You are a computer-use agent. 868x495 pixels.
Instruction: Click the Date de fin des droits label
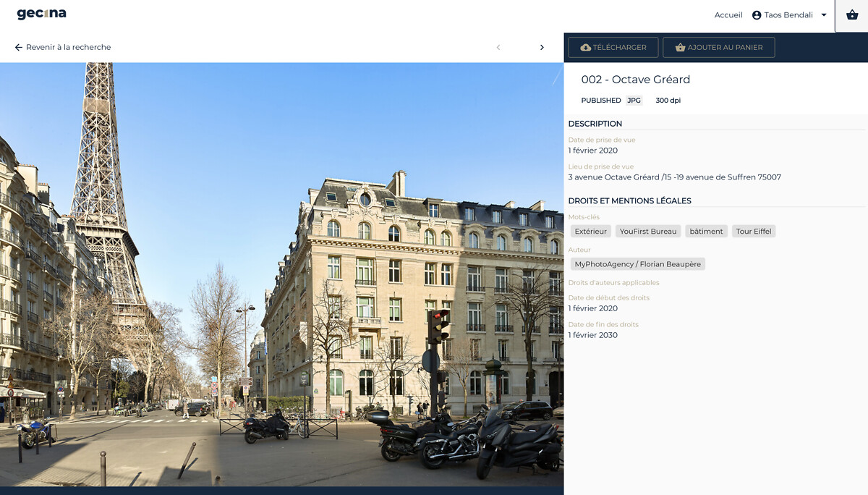coord(603,325)
